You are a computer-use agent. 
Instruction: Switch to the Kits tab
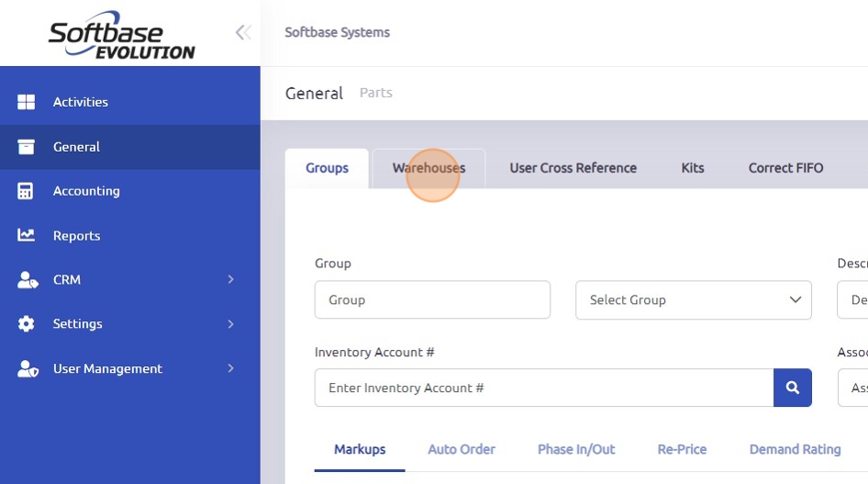click(x=693, y=168)
